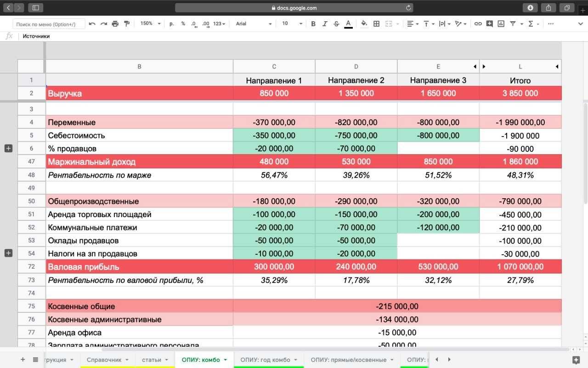The height and width of the screenshot is (368, 588).
Task: Open the text color picker
Action: pos(348,23)
